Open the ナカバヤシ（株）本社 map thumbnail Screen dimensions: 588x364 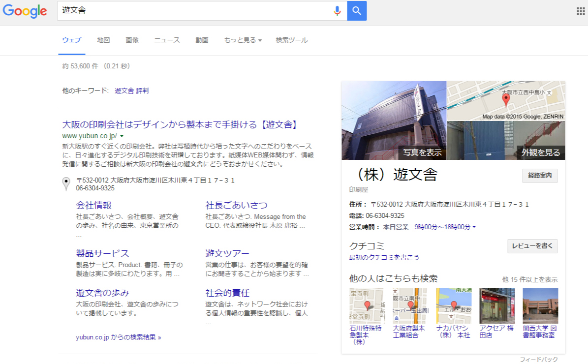coord(453,306)
